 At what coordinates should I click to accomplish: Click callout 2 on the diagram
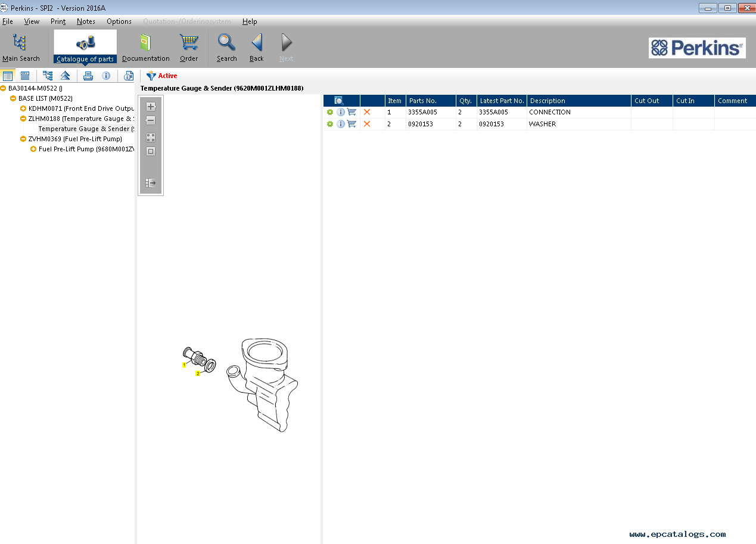pyautogui.click(x=198, y=373)
